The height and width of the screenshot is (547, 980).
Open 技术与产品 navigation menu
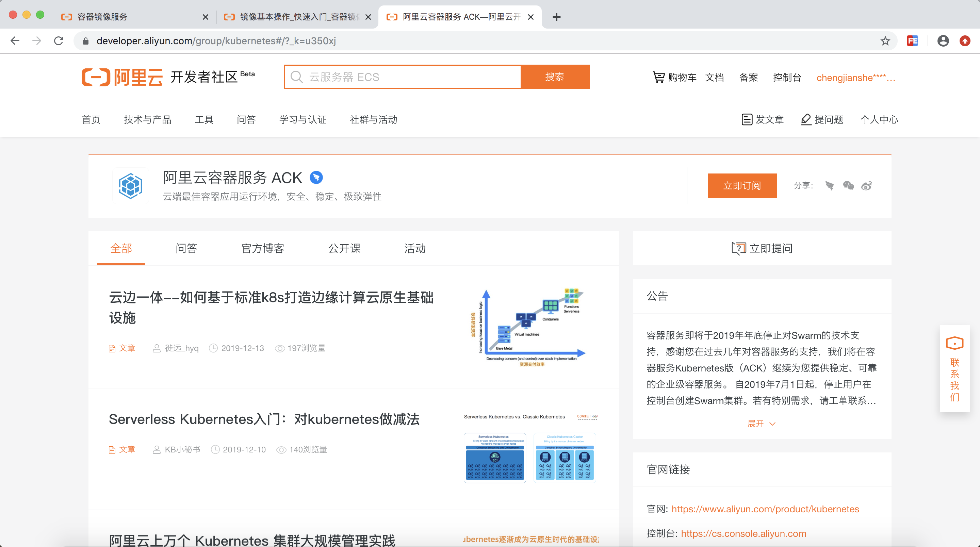(x=148, y=120)
